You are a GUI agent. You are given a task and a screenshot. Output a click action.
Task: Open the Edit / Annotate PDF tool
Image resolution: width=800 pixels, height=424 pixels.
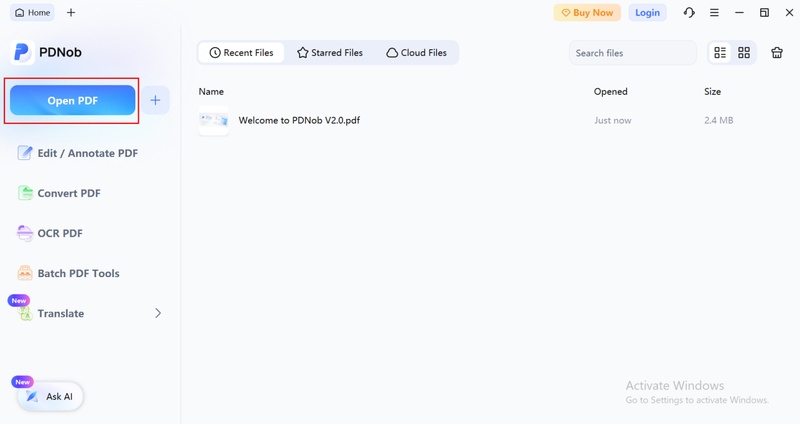click(x=78, y=153)
